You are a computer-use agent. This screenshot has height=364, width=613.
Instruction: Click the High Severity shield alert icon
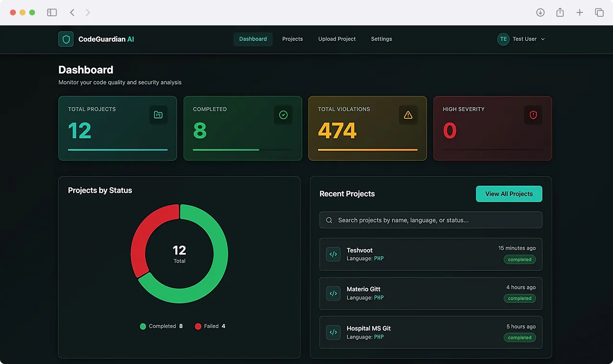pos(534,115)
